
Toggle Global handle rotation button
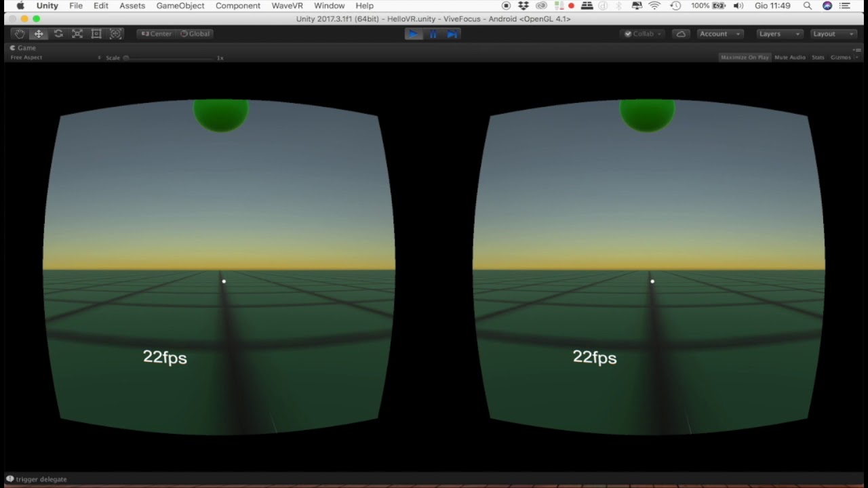click(195, 34)
